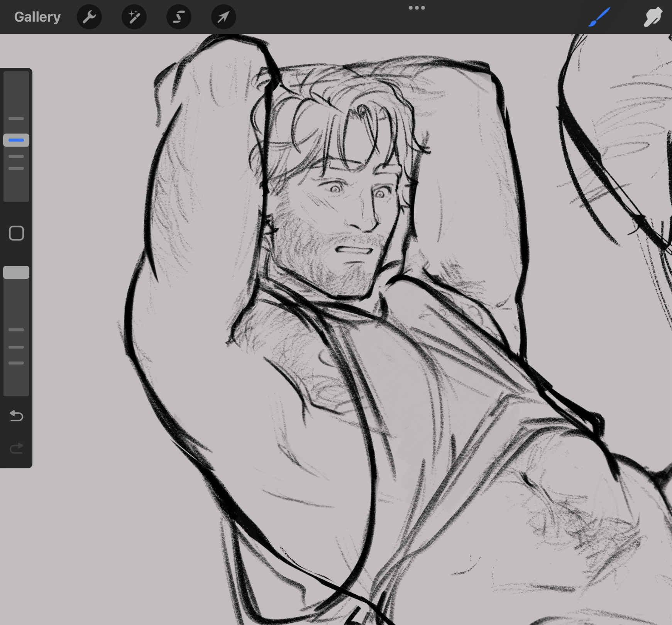The height and width of the screenshot is (625, 672).
Task: Click the first notch below the opacity handle
Action: (16, 330)
